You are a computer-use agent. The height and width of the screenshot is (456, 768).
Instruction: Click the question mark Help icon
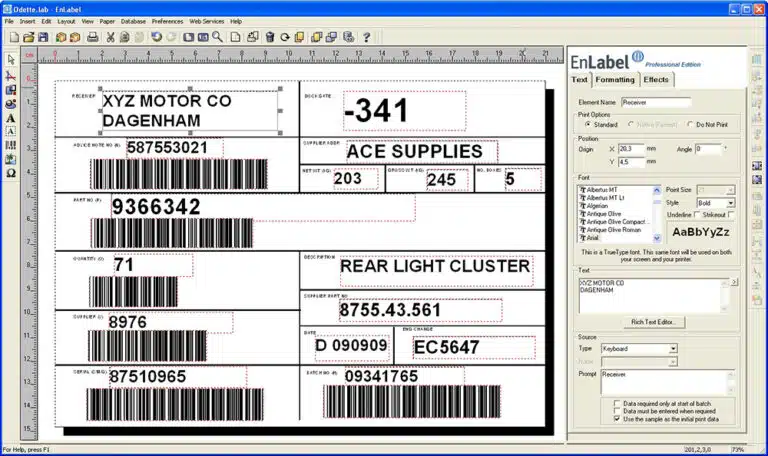pyautogui.click(x=366, y=37)
